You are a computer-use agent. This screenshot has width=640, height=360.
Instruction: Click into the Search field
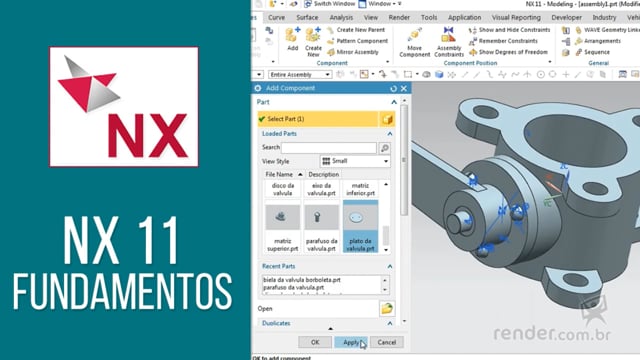(329, 148)
